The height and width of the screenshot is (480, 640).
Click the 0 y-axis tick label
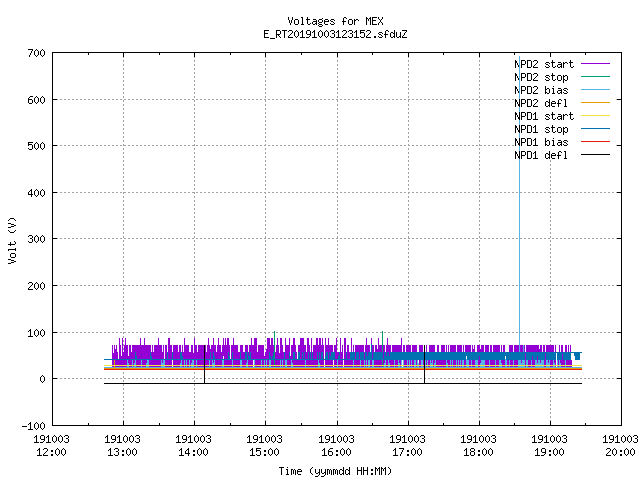click(42, 379)
